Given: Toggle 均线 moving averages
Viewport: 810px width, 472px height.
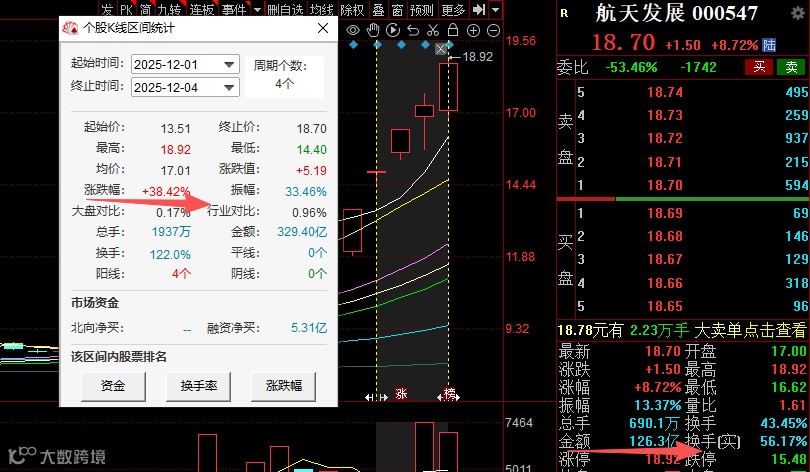Looking at the screenshot, I should pos(321,10).
